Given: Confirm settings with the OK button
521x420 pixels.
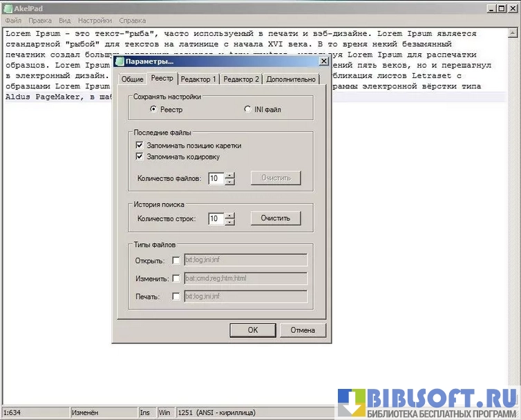Looking at the screenshot, I should pyautogui.click(x=252, y=330).
